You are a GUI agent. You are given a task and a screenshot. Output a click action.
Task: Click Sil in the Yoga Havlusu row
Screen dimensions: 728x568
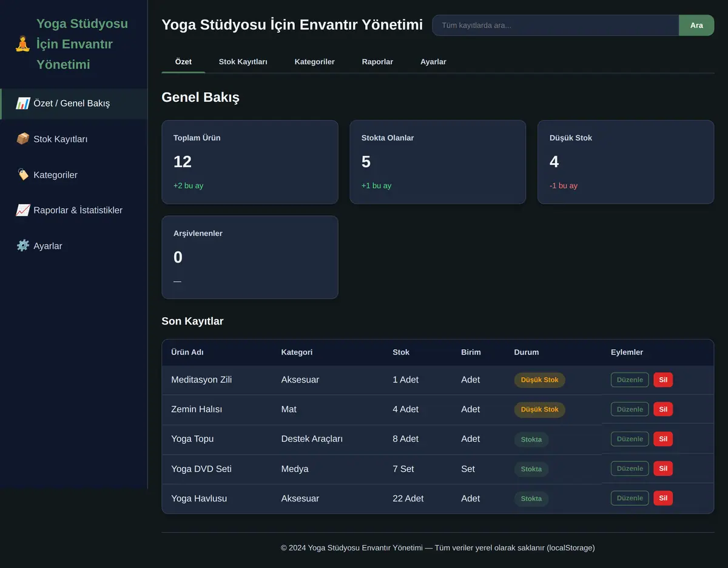click(663, 498)
